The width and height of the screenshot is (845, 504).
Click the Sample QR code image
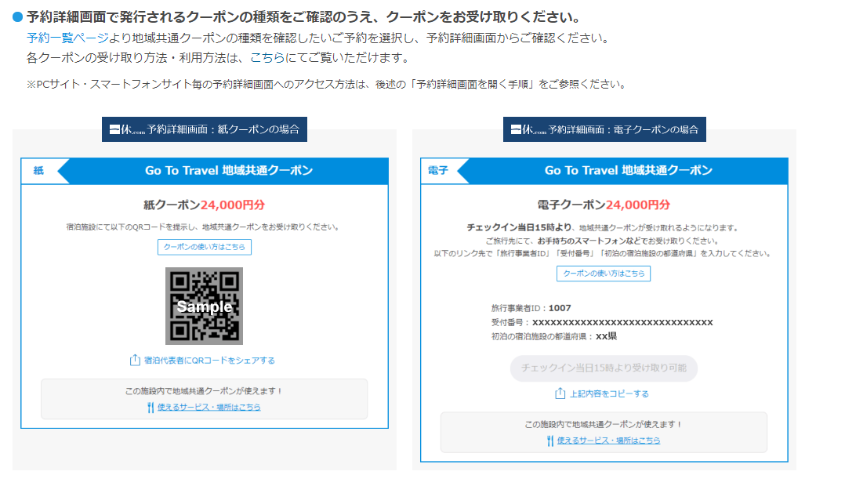coord(205,306)
